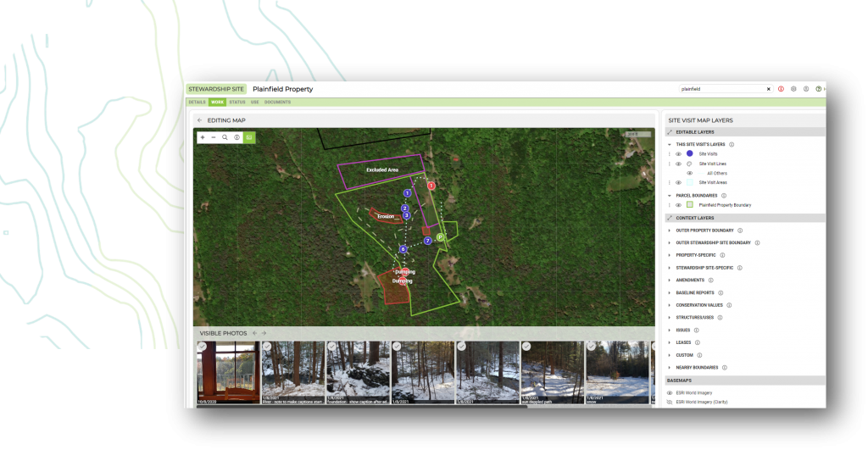Click the green photo tool in map toolbar
Viewport: 868px width, 450px height.
click(249, 136)
